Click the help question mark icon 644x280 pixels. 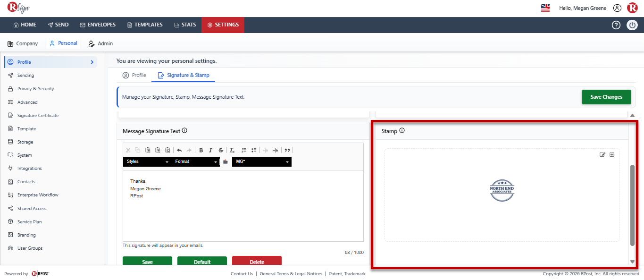(616, 25)
